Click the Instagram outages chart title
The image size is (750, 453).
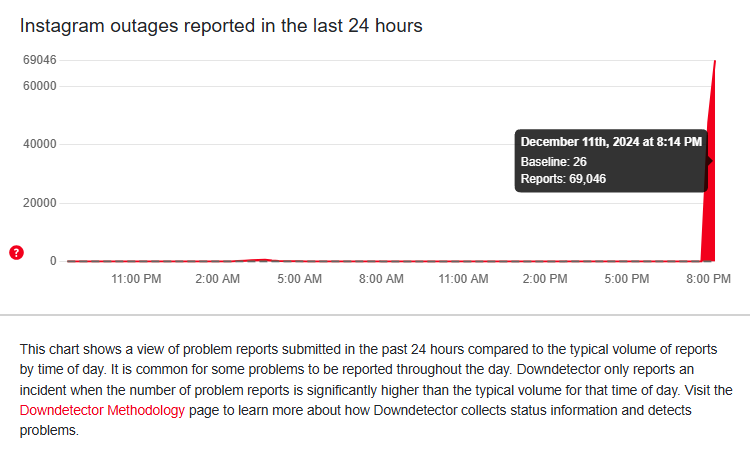221,26
